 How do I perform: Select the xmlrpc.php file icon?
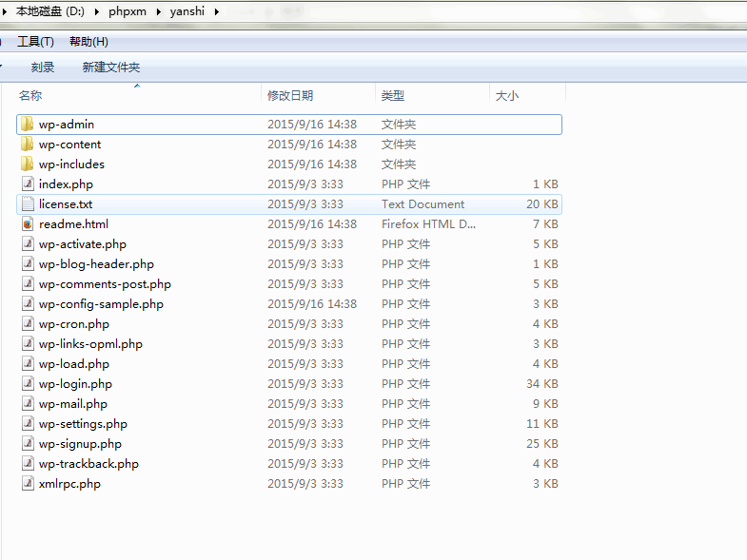28,484
